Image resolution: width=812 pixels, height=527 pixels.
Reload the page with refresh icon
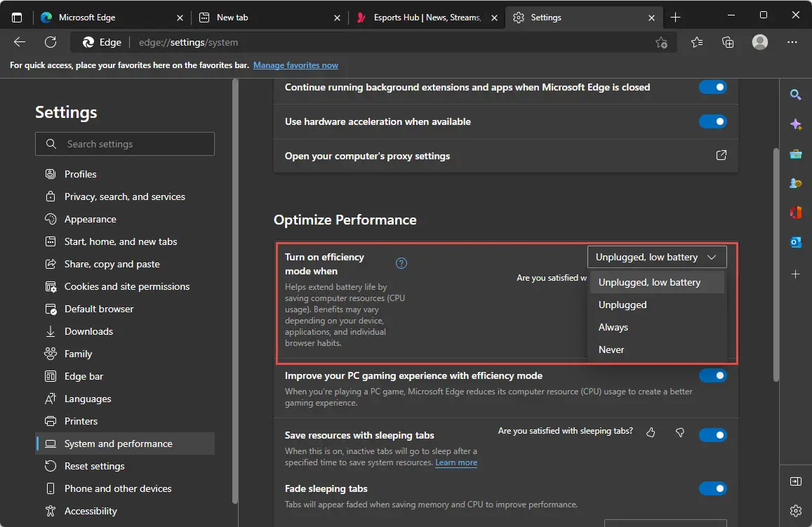pyautogui.click(x=51, y=42)
